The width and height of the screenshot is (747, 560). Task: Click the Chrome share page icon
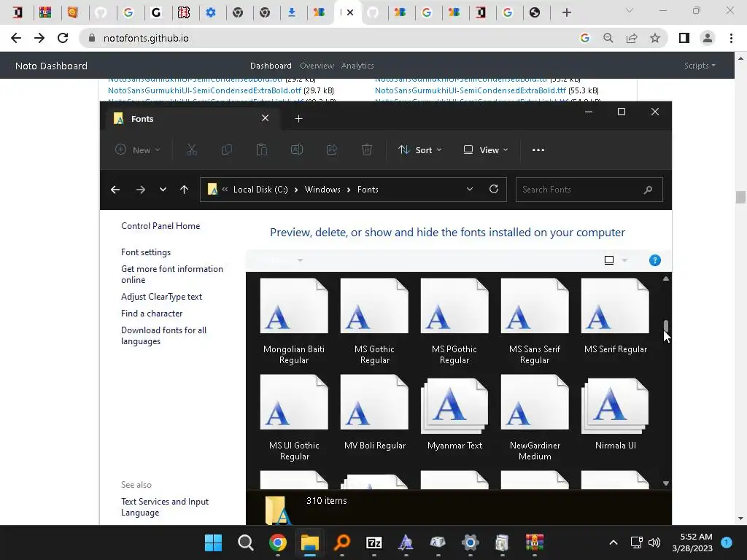click(x=632, y=38)
